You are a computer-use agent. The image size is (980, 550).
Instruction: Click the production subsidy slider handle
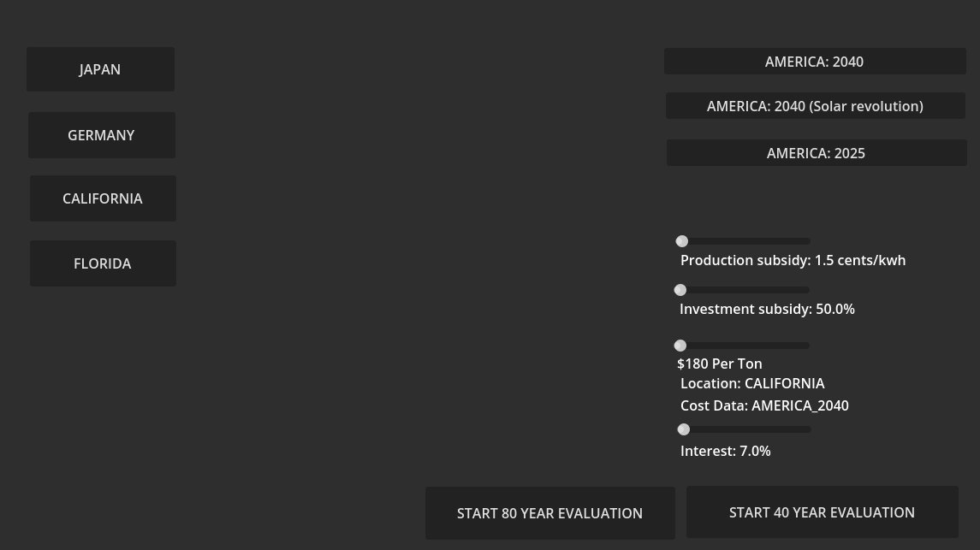[x=682, y=241]
